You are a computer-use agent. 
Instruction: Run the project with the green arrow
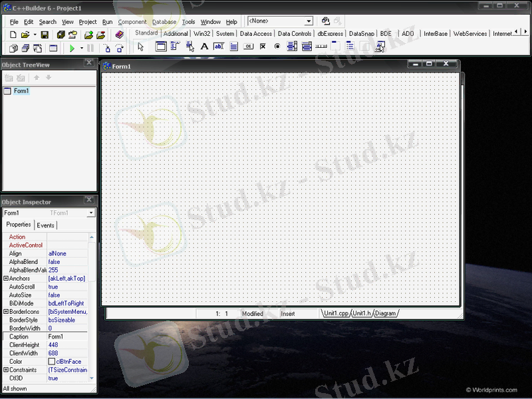[72, 48]
